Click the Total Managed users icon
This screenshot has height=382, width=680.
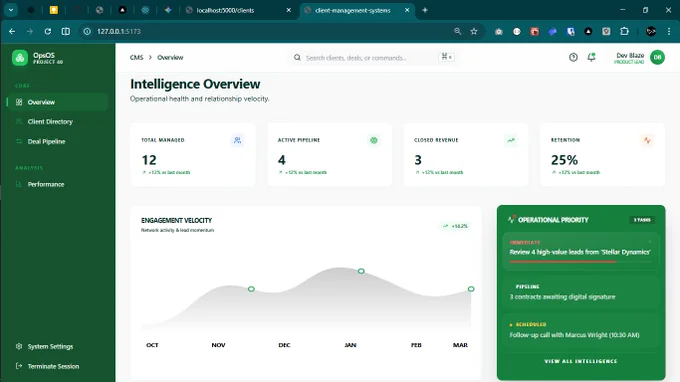click(x=237, y=140)
